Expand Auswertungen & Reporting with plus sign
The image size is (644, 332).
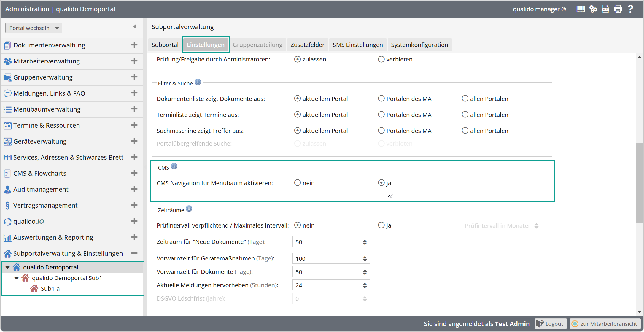(134, 237)
